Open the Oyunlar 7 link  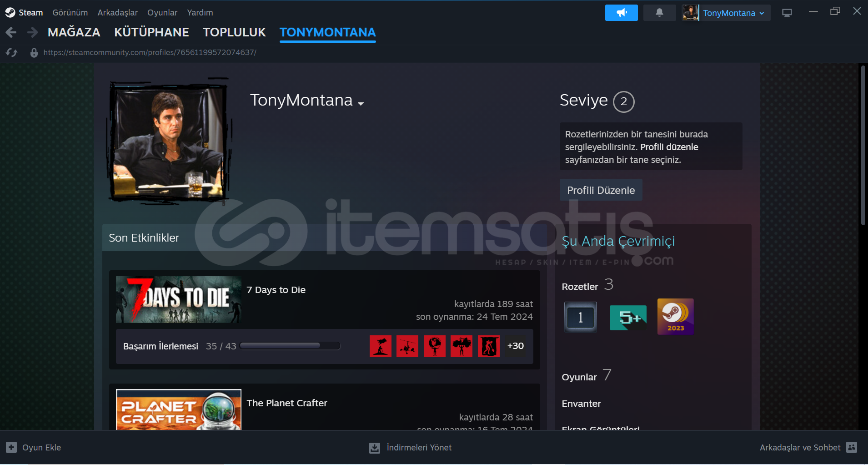point(587,376)
